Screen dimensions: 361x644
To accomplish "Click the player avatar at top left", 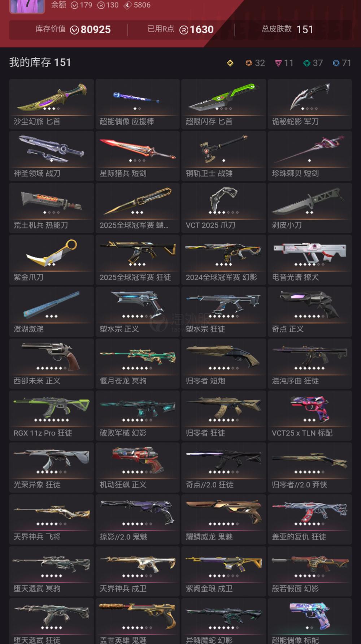I will tap(27, 5).
